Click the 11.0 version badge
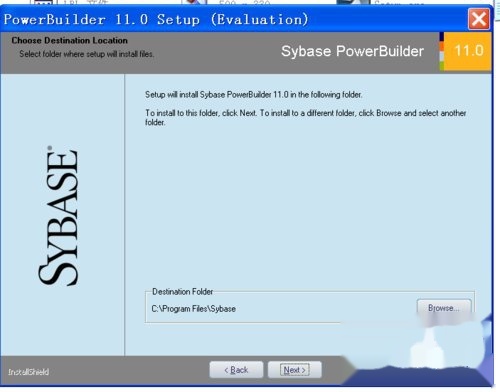The width and height of the screenshot is (500, 392). pyautogui.click(x=468, y=51)
